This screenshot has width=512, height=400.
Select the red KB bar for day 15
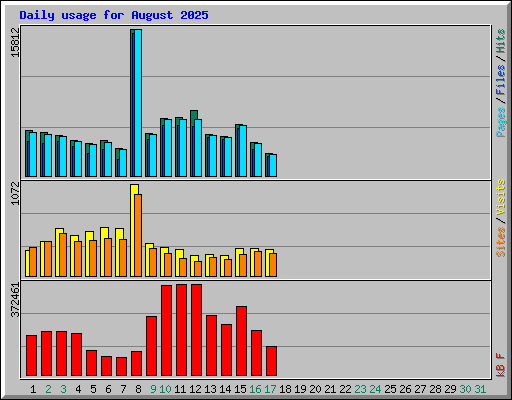241,341
